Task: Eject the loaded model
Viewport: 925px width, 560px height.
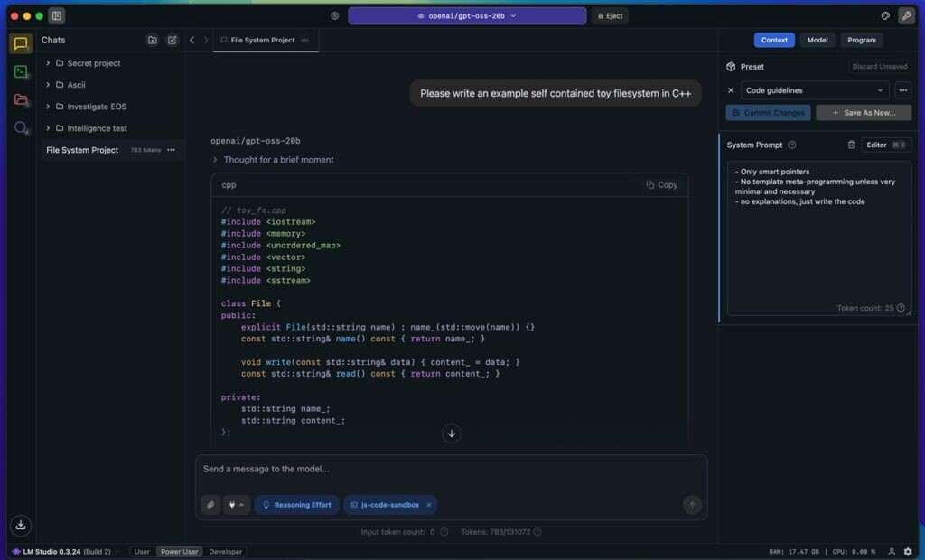Action: (609, 16)
